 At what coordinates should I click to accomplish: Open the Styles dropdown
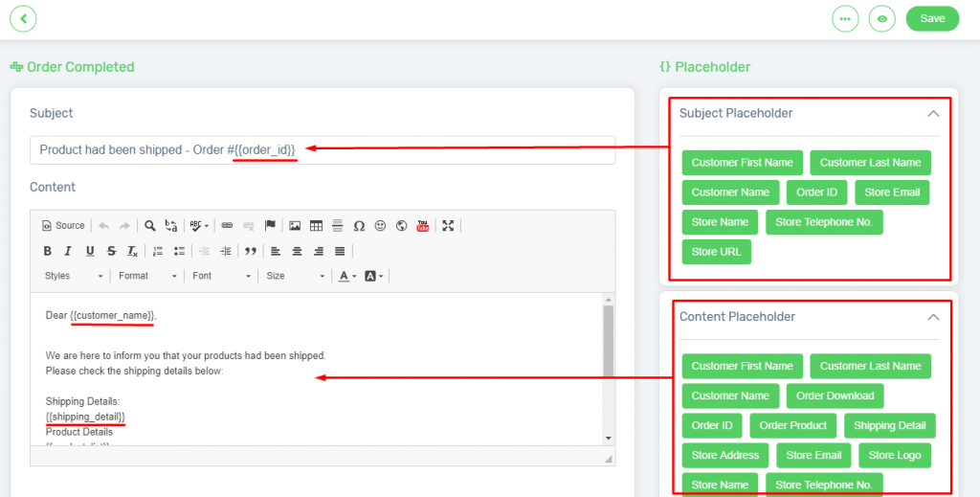click(74, 276)
